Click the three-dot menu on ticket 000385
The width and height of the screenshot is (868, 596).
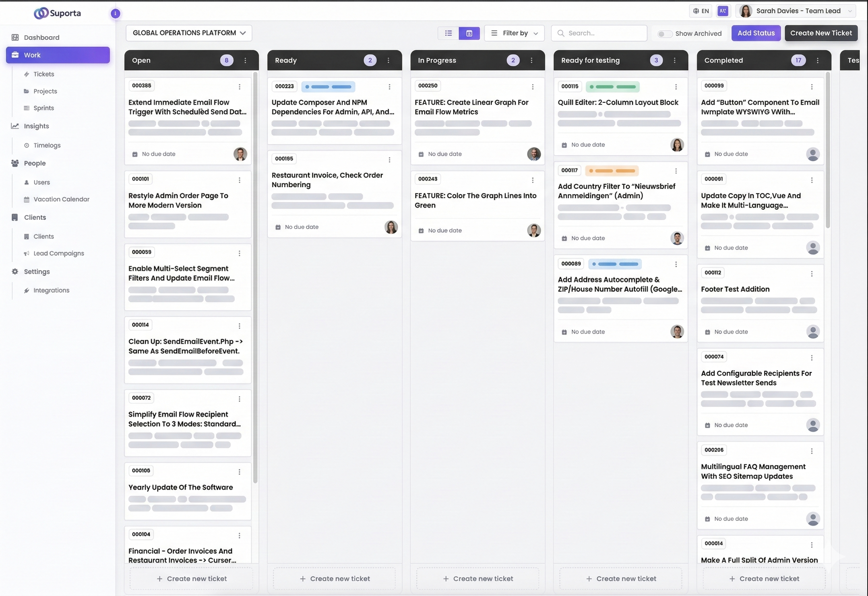[239, 87]
